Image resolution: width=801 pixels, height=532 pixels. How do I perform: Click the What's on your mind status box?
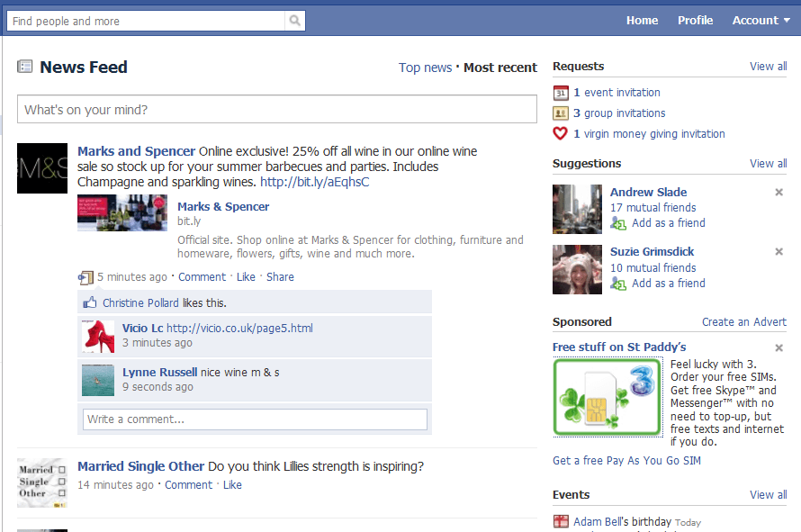point(277,109)
